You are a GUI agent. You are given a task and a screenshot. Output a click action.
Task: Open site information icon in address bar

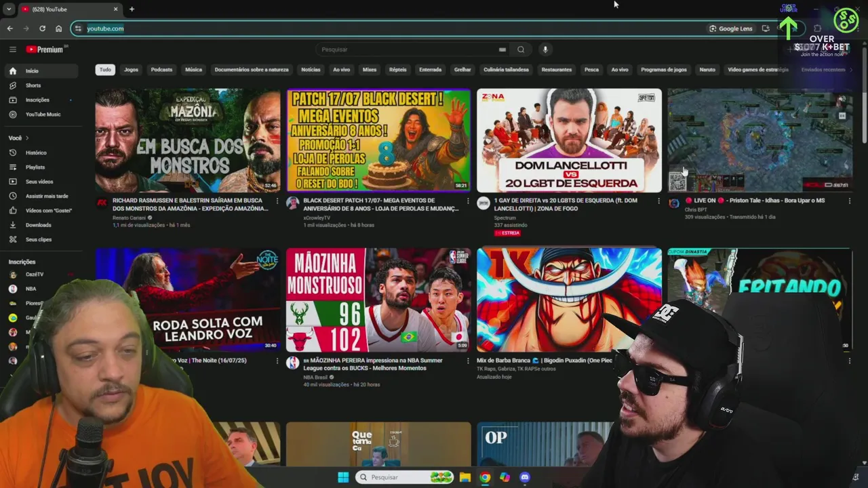click(x=78, y=28)
